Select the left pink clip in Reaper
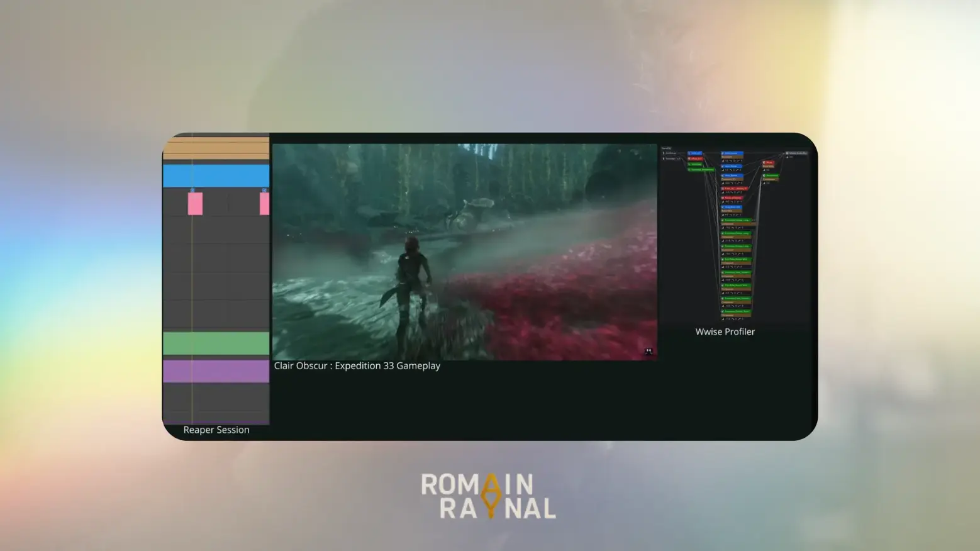980x551 pixels. point(195,204)
